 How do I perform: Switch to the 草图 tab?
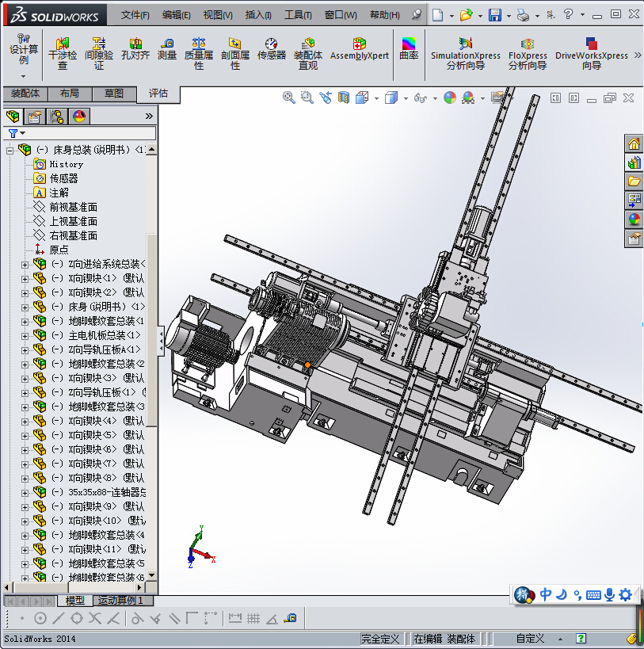coord(114,94)
